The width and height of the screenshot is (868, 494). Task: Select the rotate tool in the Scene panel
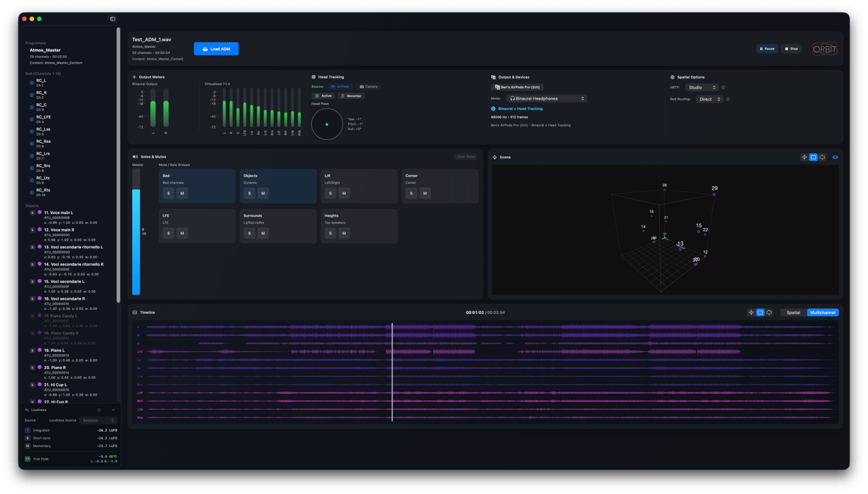[x=822, y=157]
